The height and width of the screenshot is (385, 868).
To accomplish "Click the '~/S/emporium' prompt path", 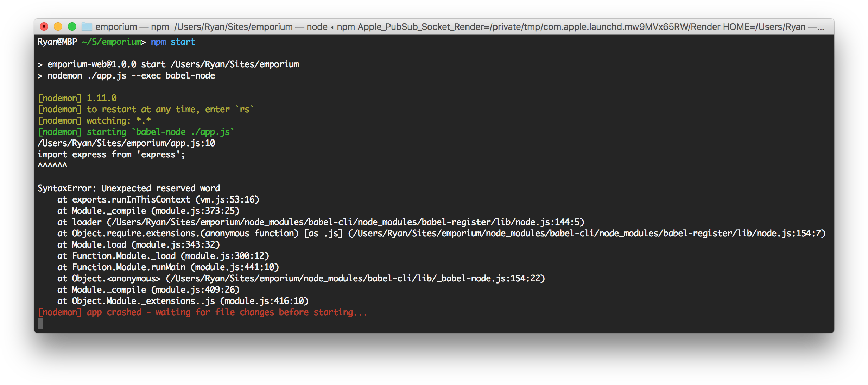I will click(111, 42).
